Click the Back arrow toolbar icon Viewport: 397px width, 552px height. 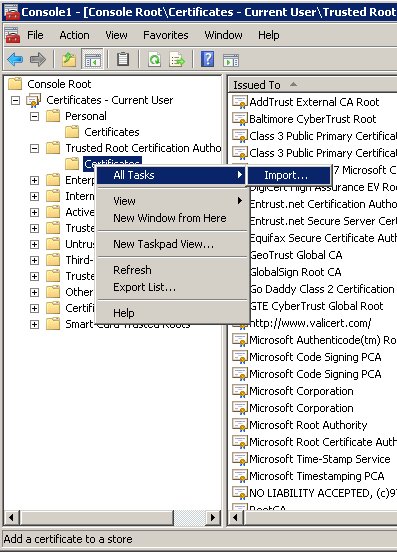tap(15, 59)
